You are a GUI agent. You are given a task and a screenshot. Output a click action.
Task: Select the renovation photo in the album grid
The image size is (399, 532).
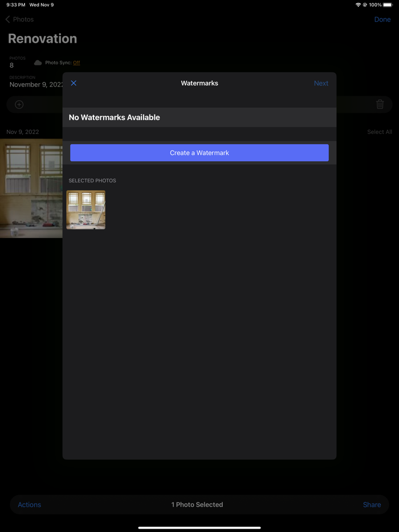click(x=31, y=189)
